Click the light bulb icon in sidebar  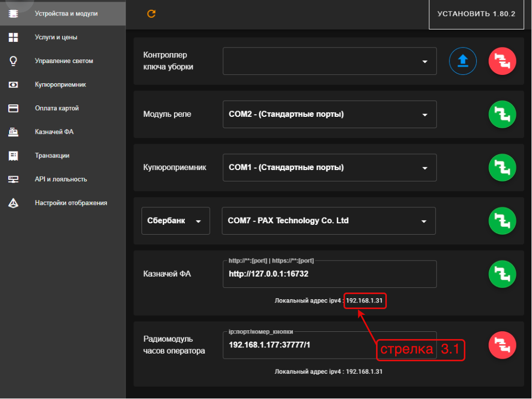(13, 61)
